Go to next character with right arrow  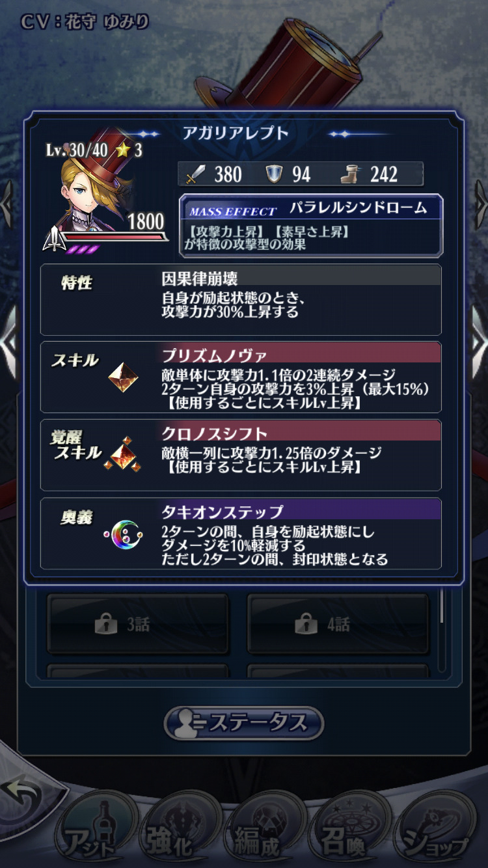[x=481, y=204]
